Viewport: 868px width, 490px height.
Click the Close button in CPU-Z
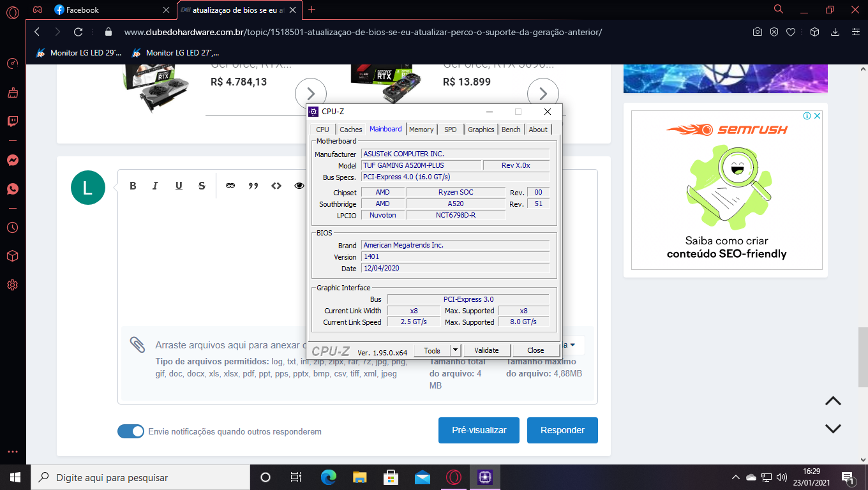(x=536, y=350)
